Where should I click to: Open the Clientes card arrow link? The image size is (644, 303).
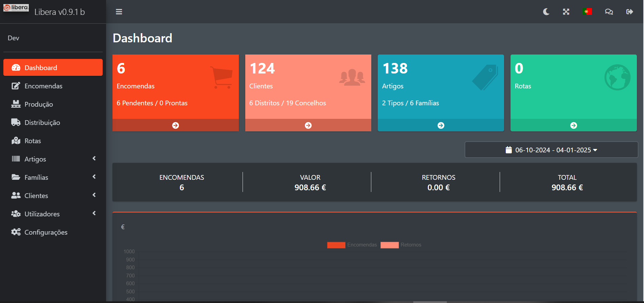click(308, 125)
